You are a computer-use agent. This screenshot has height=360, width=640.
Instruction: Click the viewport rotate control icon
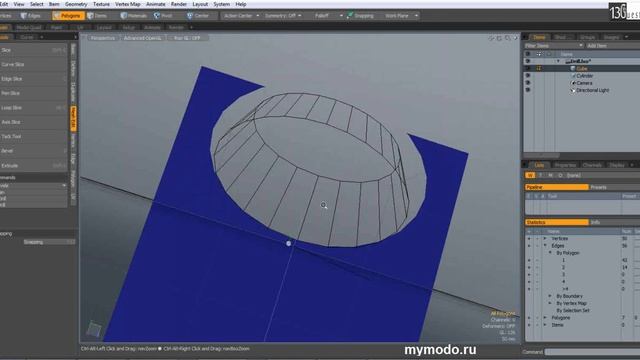[499, 38]
